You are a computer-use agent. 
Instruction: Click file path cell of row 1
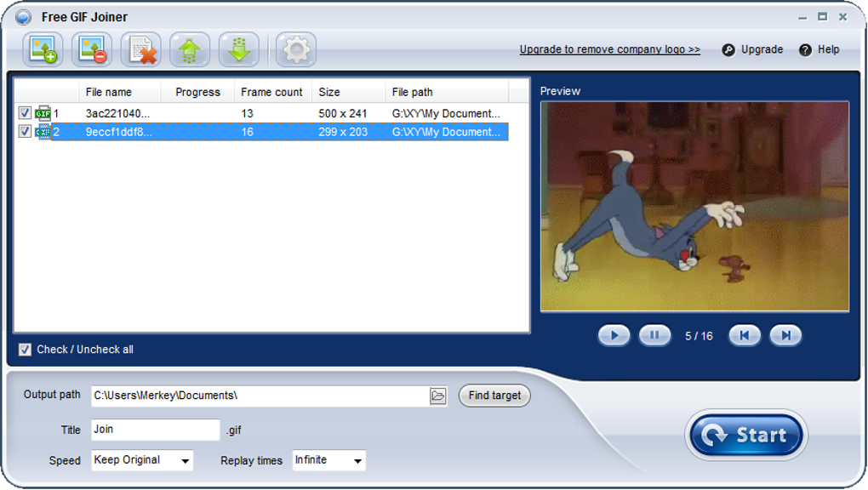pos(446,113)
